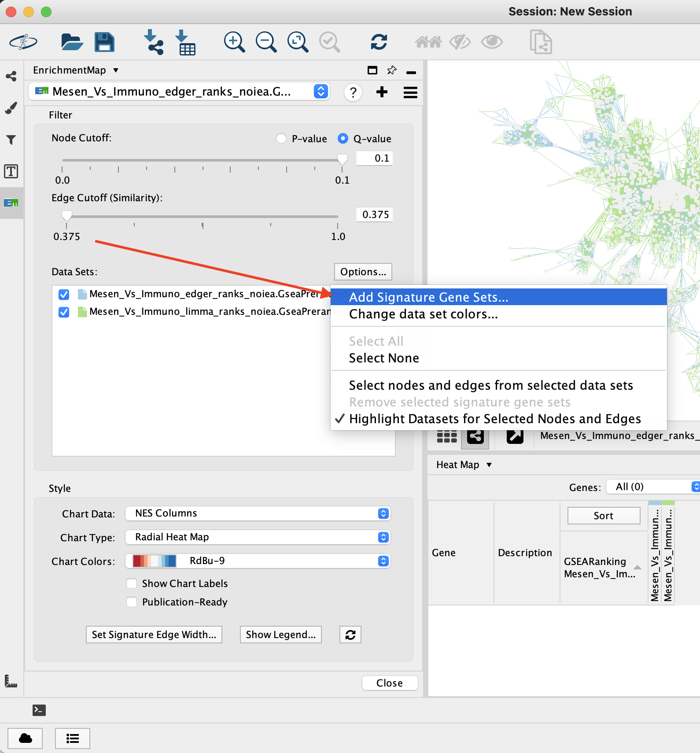Viewport: 700px width, 753px height.
Task: Detach network view arrow icon
Action: tap(515, 436)
